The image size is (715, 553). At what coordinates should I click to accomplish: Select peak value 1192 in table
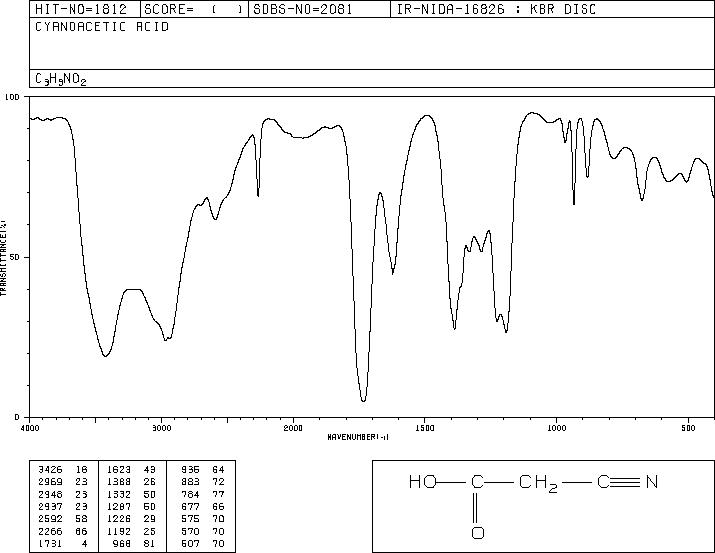pos(119,532)
